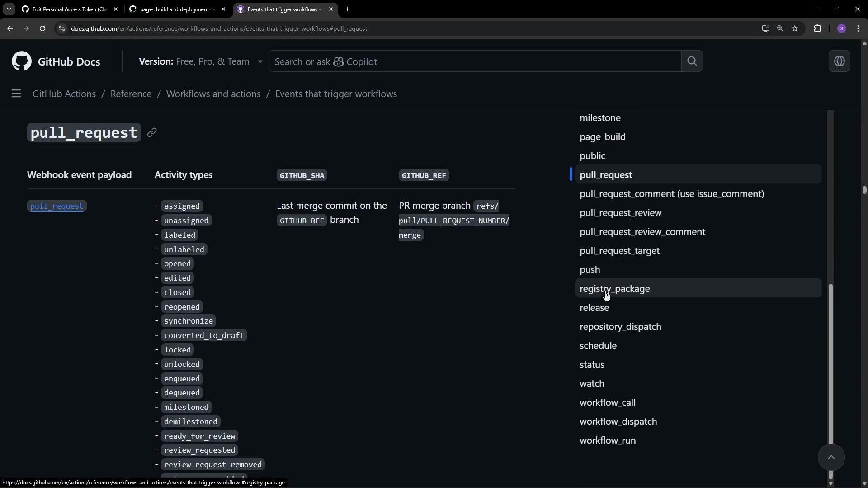Open a new browser tab
The height and width of the screenshot is (488, 868).
(347, 9)
